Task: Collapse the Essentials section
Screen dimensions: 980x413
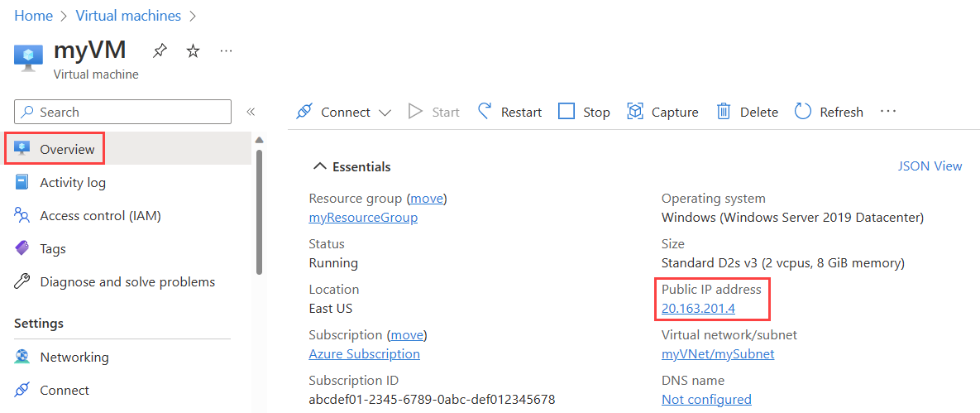Action: (320, 166)
